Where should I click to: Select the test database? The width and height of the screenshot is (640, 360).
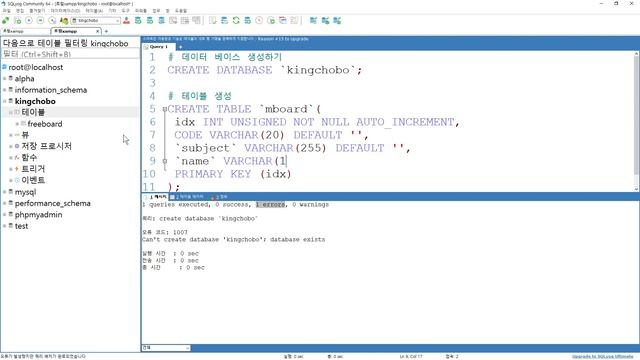(22, 226)
